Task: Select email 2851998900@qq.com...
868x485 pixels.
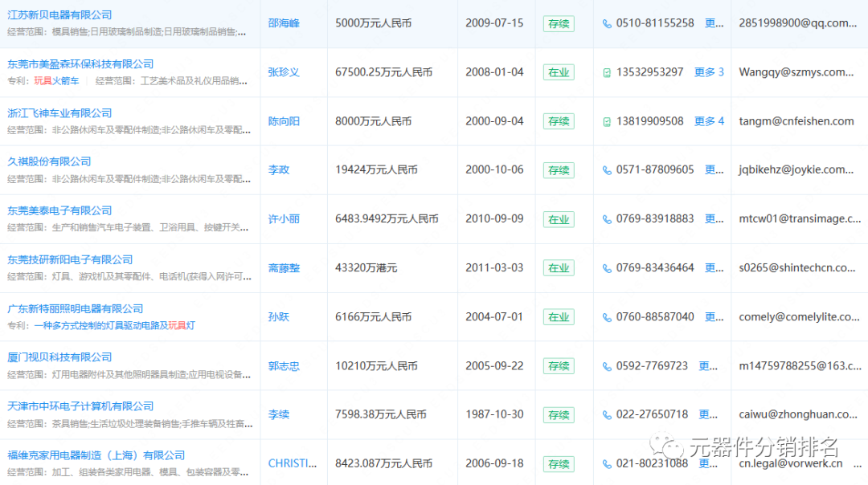Action: coord(798,23)
